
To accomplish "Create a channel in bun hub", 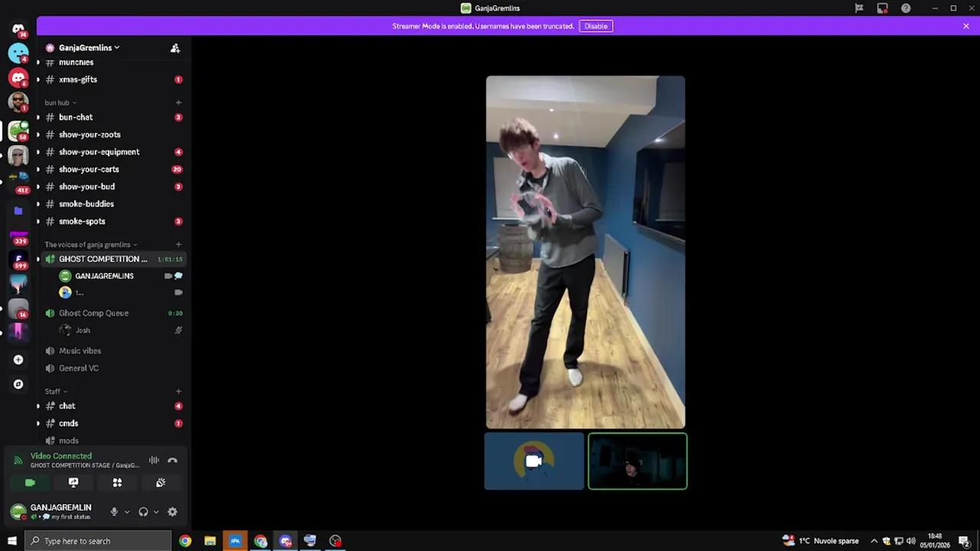I will [178, 103].
